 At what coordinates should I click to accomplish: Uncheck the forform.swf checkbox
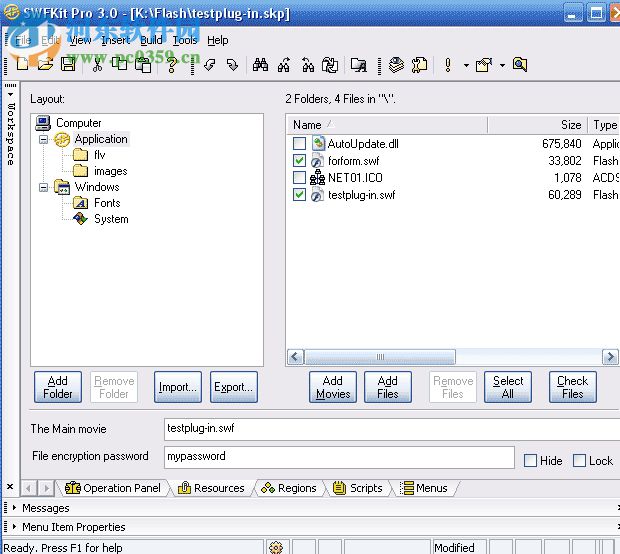(x=299, y=161)
